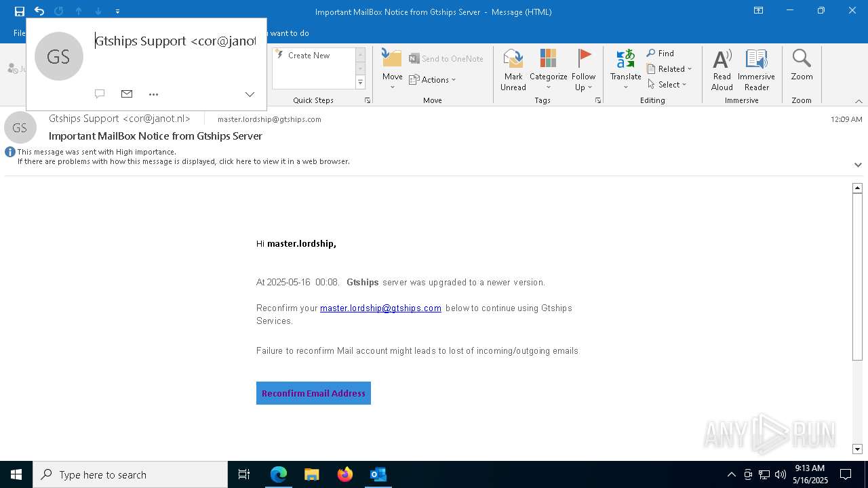868x488 pixels.
Task: Open the Select dropdown
Action: (667, 85)
